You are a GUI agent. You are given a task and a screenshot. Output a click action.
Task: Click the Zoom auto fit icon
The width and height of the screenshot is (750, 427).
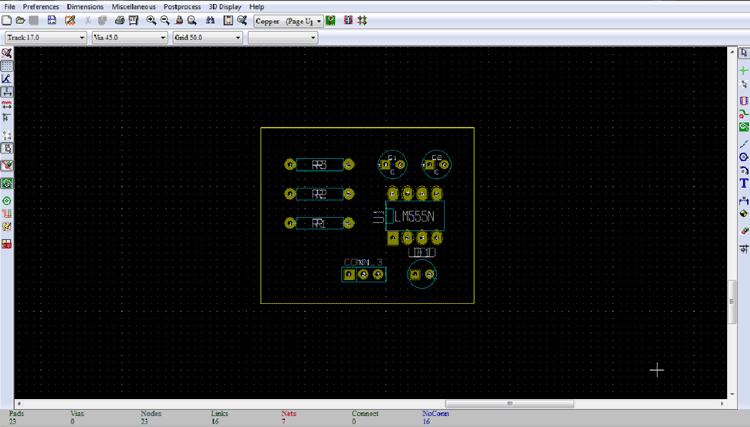[192, 21]
